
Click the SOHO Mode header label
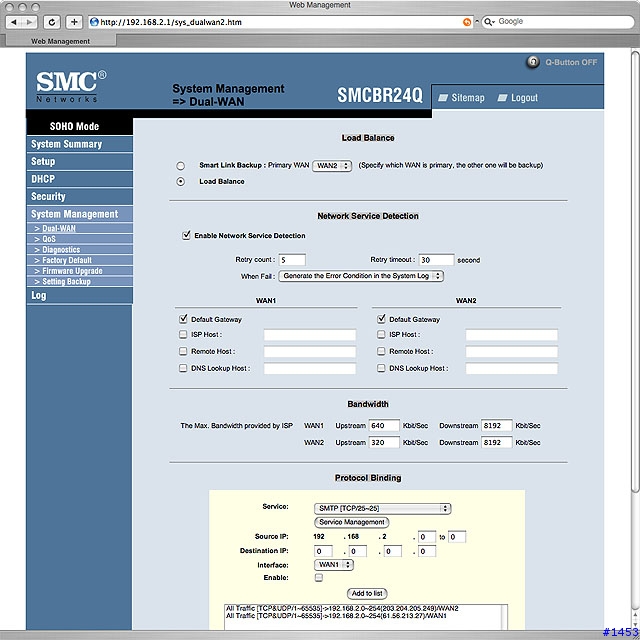(x=74, y=126)
